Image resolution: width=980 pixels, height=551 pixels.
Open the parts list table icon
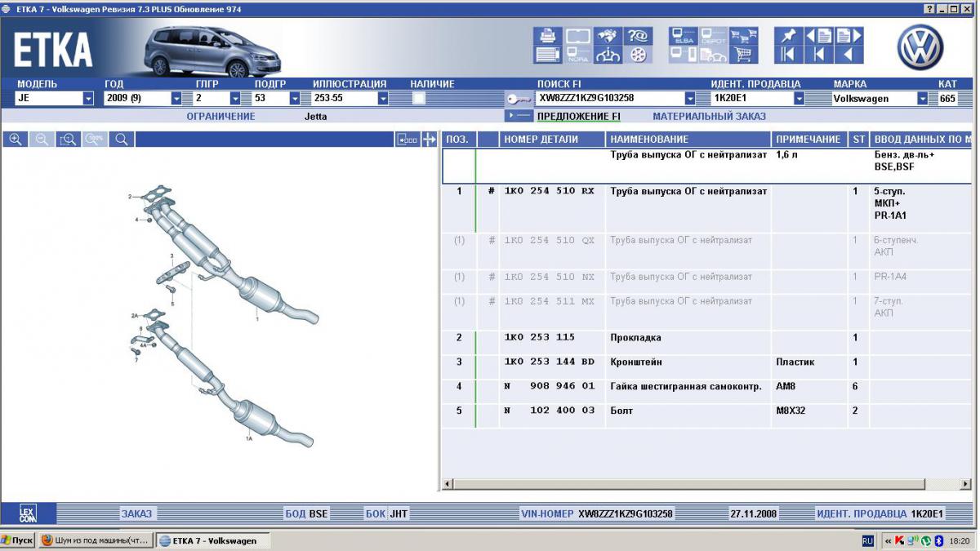pos(547,55)
